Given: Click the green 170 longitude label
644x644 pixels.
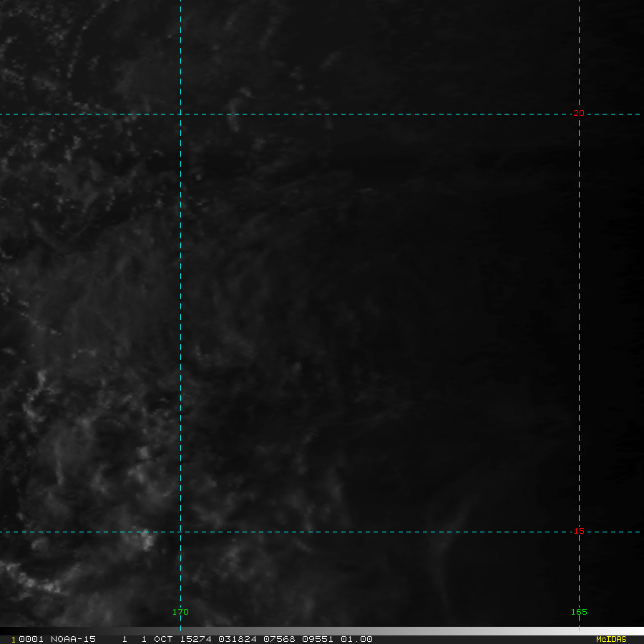Looking at the screenshot, I should (180, 612).
